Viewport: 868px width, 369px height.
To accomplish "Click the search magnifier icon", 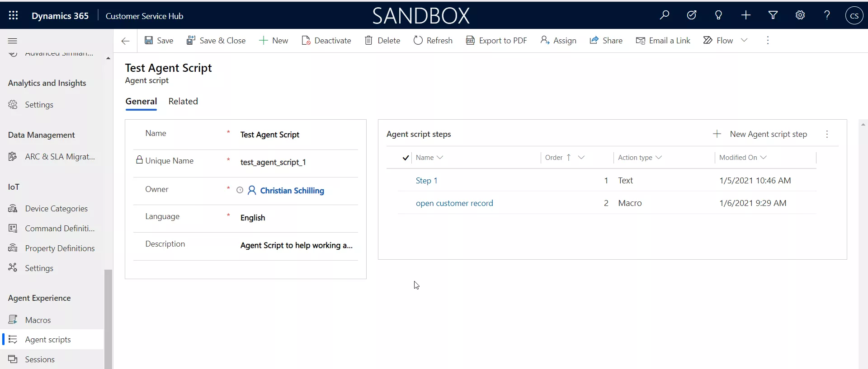I will click(664, 15).
